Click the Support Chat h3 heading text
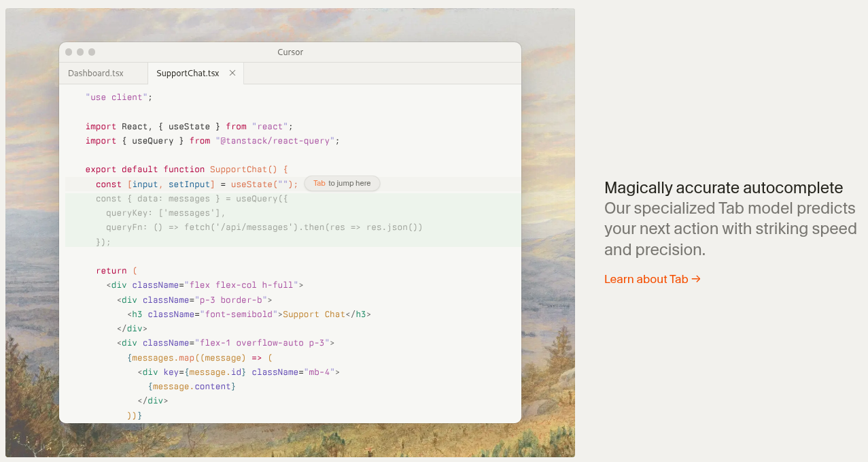 click(313, 314)
